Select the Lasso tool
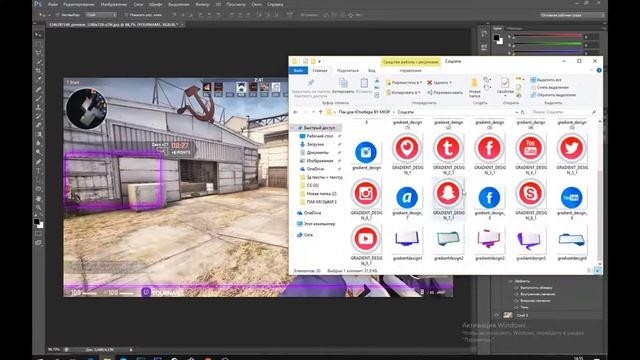640x360 pixels. click(38, 53)
